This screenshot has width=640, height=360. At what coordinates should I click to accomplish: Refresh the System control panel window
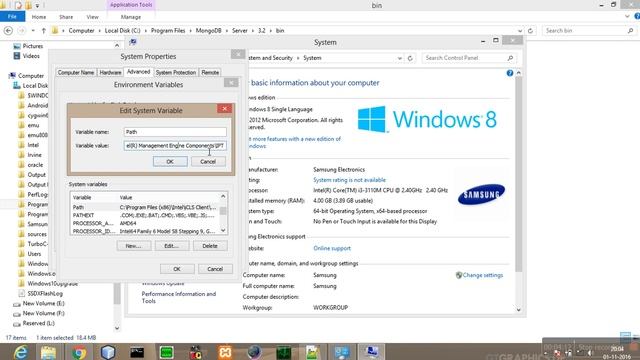(410, 58)
